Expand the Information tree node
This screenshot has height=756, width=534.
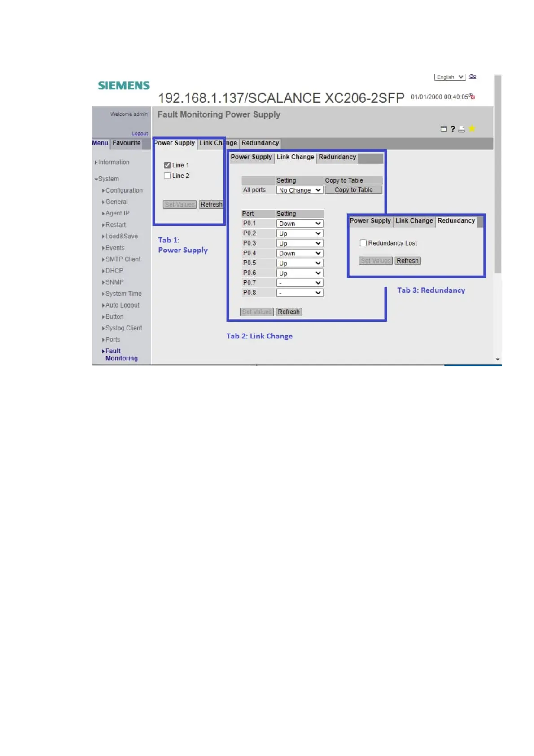tap(112, 162)
